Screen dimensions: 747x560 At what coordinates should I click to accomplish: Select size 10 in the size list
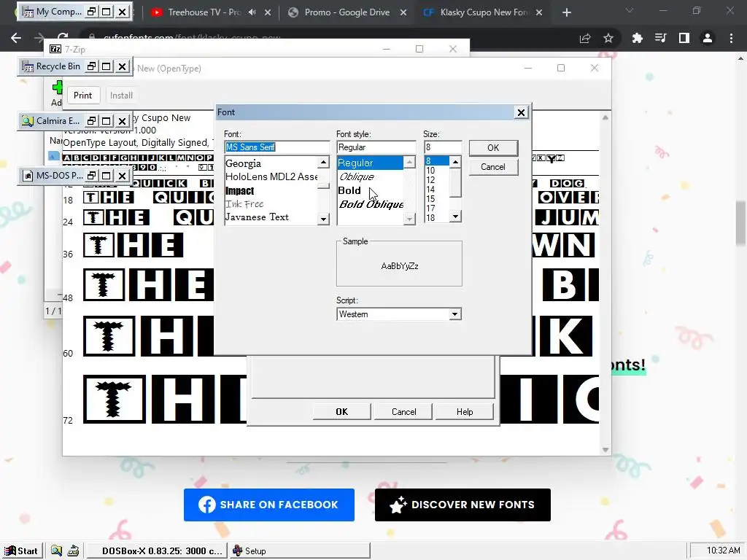pos(436,171)
